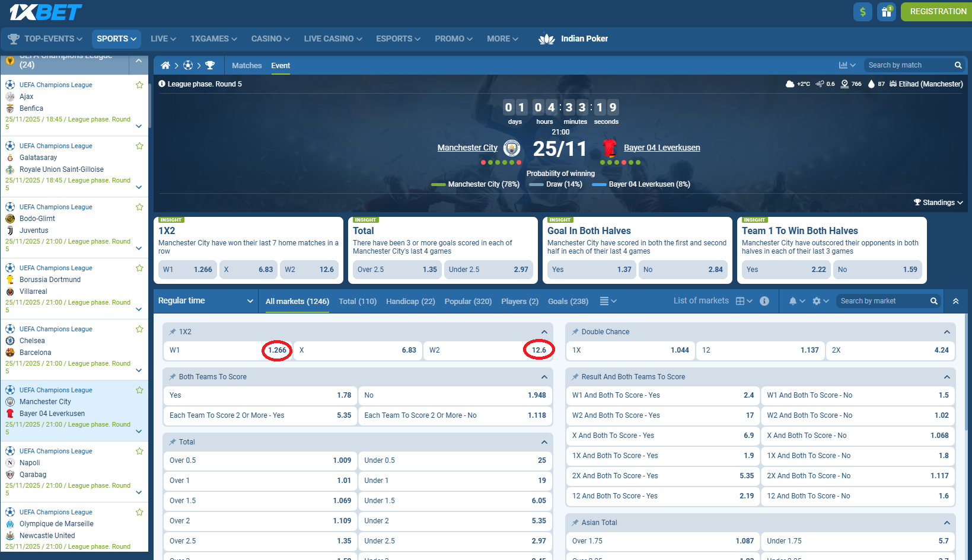Open the settings gear icon

click(817, 301)
